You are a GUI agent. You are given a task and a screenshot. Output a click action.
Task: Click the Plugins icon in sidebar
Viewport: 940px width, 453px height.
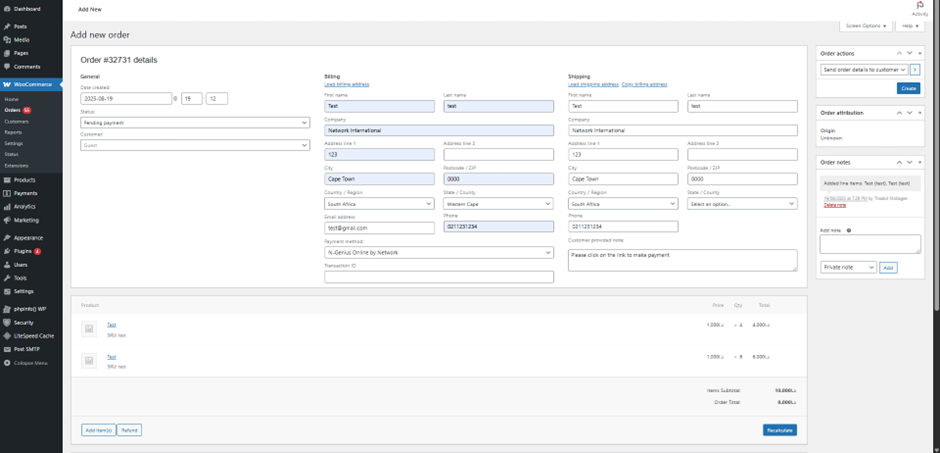click(x=7, y=251)
